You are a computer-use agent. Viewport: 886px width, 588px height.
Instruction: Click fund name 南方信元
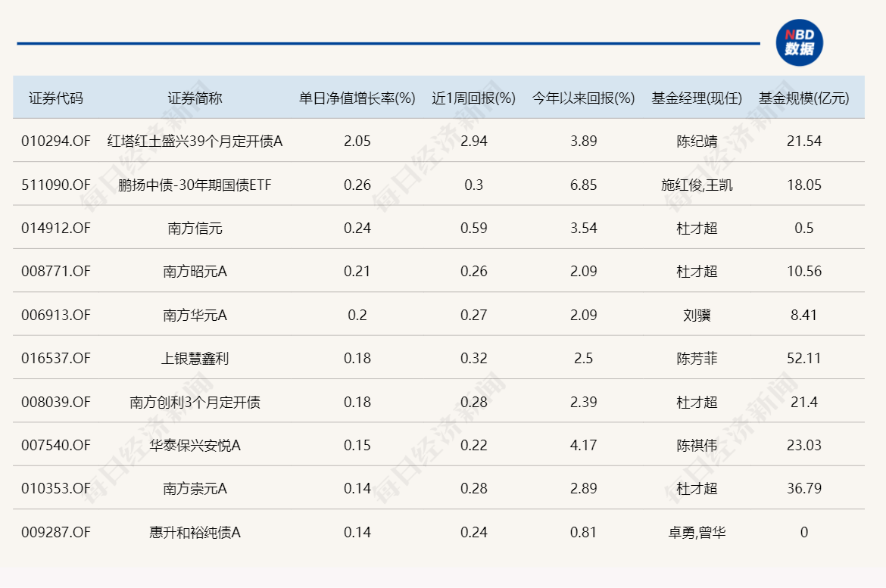point(195,229)
